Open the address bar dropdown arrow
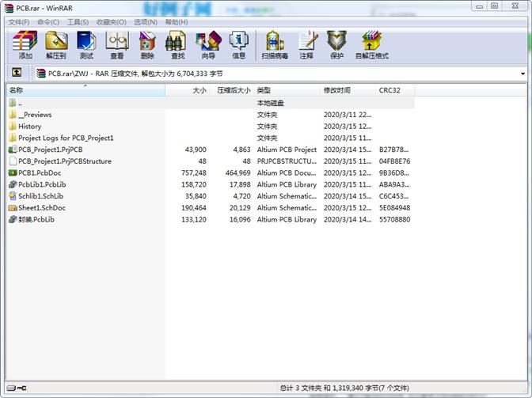Screen dimensions: 532x398 pos(522,74)
